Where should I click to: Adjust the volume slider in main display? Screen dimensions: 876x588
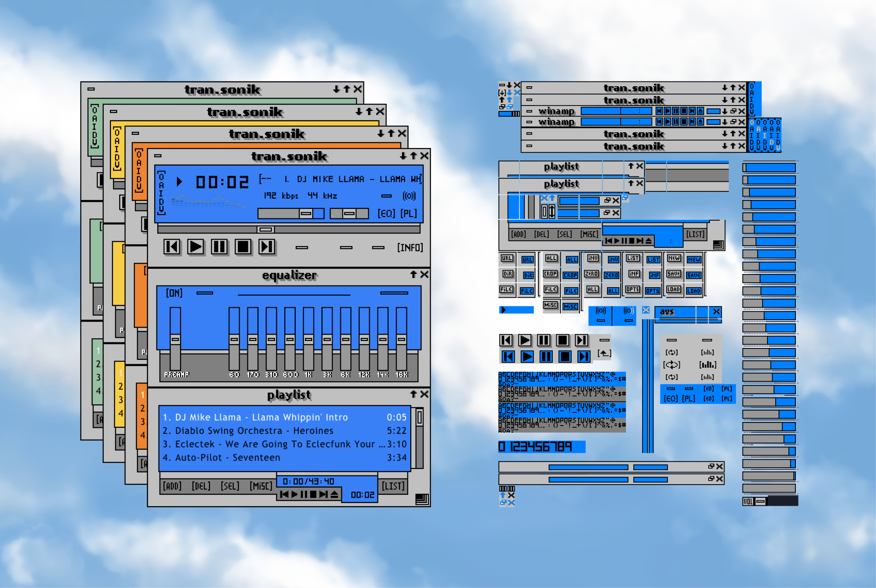[x=291, y=214]
